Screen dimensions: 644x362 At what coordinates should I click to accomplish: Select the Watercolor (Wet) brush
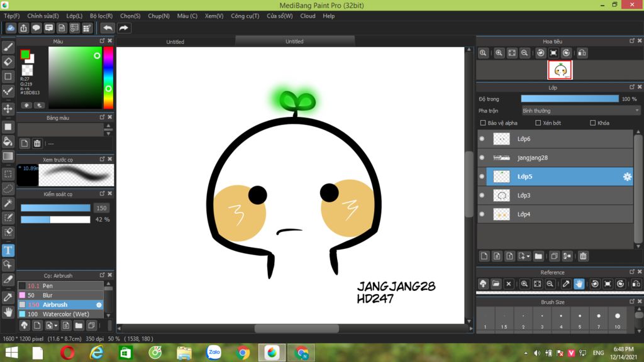pos(65,314)
